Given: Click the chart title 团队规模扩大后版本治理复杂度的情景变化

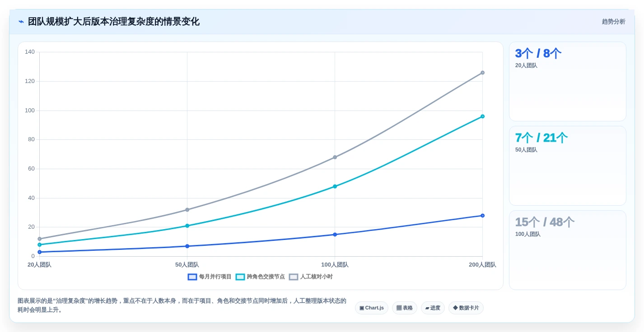Looking at the screenshot, I should [113, 22].
